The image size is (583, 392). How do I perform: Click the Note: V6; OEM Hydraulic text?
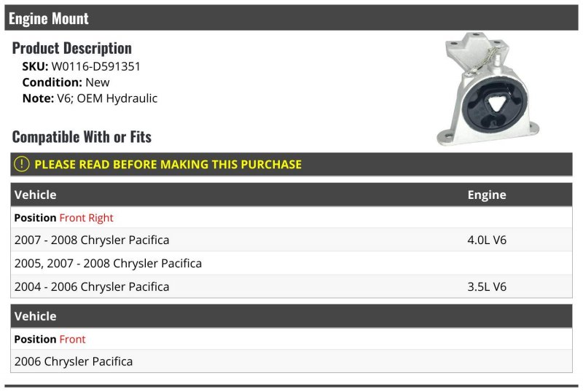click(90, 98)
